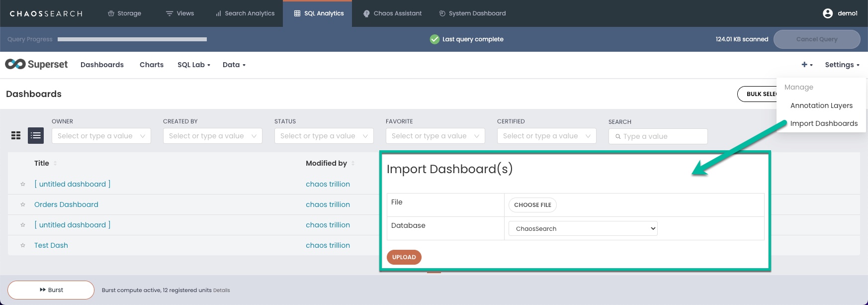Image resolution: width=868 pixels, height=305 pixels.
Task: Expand the SQL Lab dropdown
Action: pos(194,65)
